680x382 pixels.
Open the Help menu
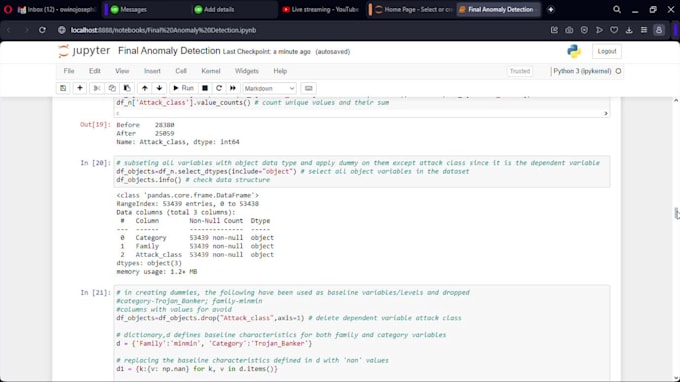[x=280, y=71]
